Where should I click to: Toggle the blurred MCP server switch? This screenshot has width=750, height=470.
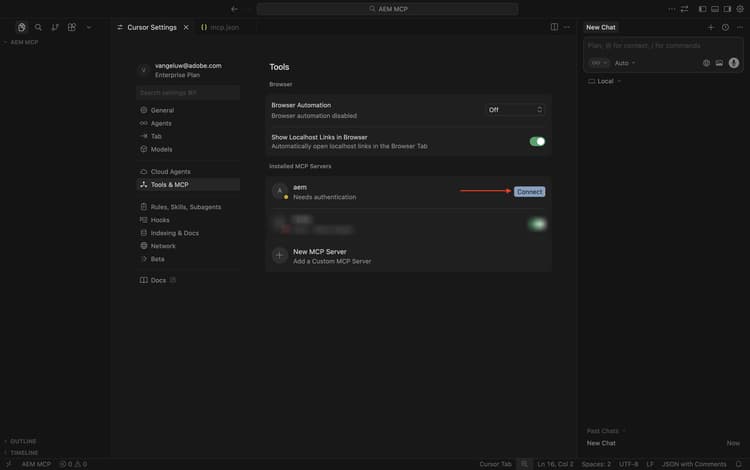pos(537,224)
